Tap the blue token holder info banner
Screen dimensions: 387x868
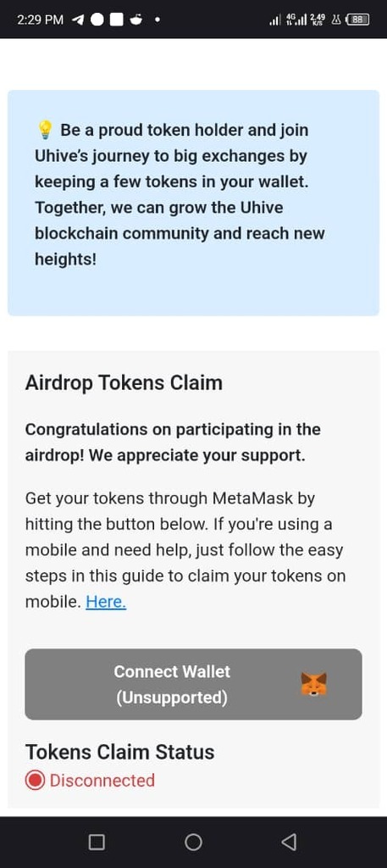tap(193, 203)
